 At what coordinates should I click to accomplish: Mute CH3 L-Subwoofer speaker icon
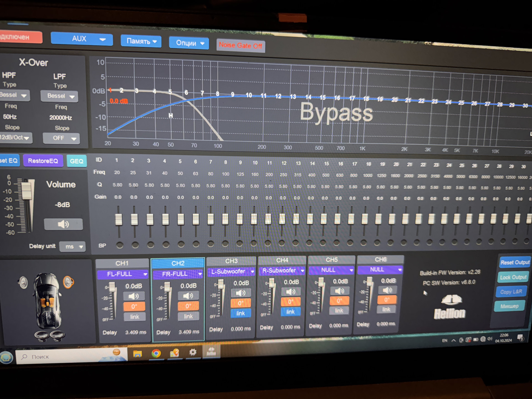[241, 293]
